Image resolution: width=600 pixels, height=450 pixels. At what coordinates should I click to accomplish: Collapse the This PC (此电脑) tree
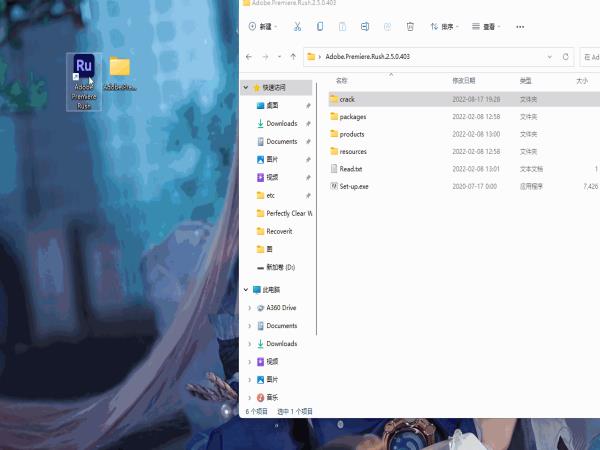point(246,290)
